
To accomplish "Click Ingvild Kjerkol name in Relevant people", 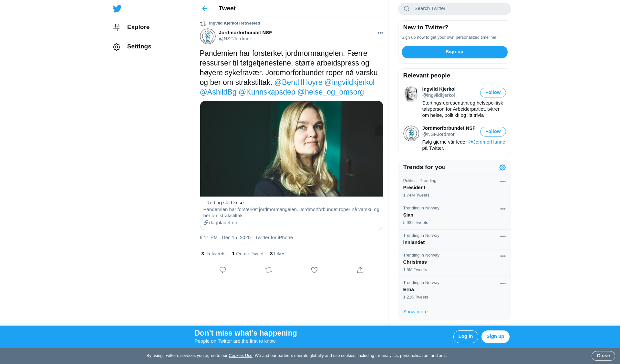I will [x=439, y=89].
